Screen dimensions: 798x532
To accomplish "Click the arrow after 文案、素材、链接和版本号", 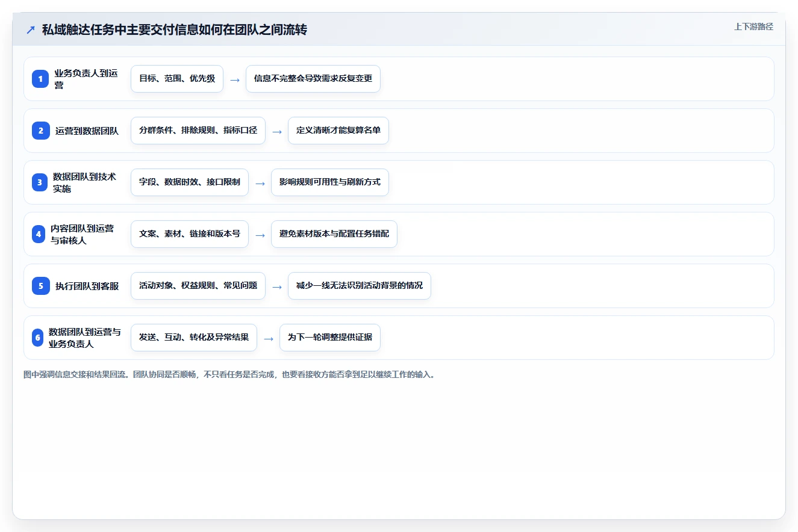I will point(260,235).
